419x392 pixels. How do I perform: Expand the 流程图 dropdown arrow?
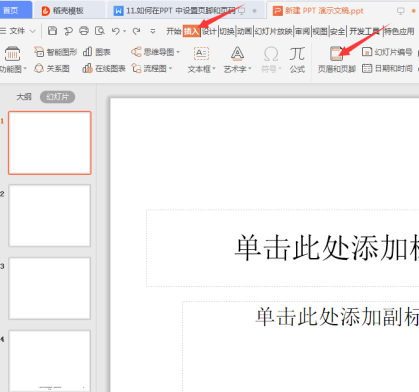pyautogui.click(x=170, y=69)
